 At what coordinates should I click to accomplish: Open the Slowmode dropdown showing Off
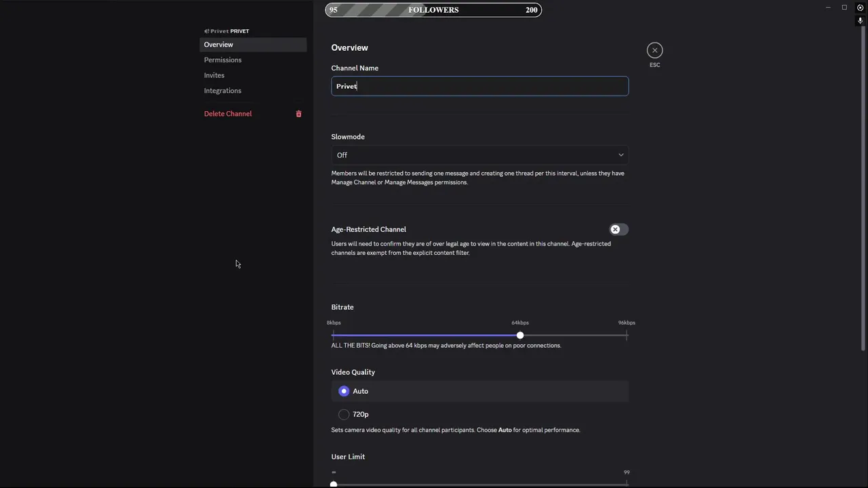pyautogui.click(x=480, y=155)
